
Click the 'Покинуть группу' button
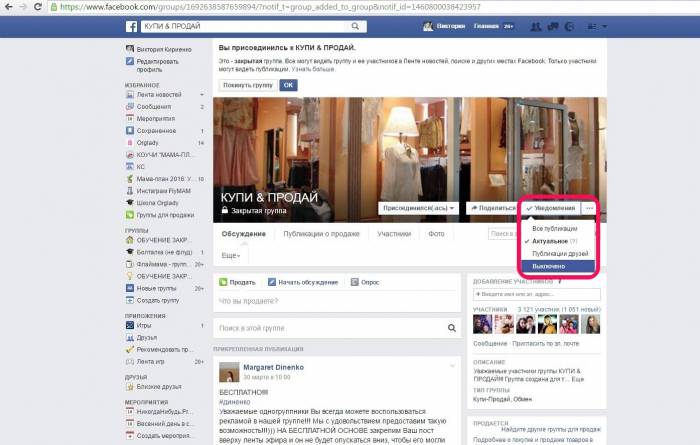(x=246, y=86)
